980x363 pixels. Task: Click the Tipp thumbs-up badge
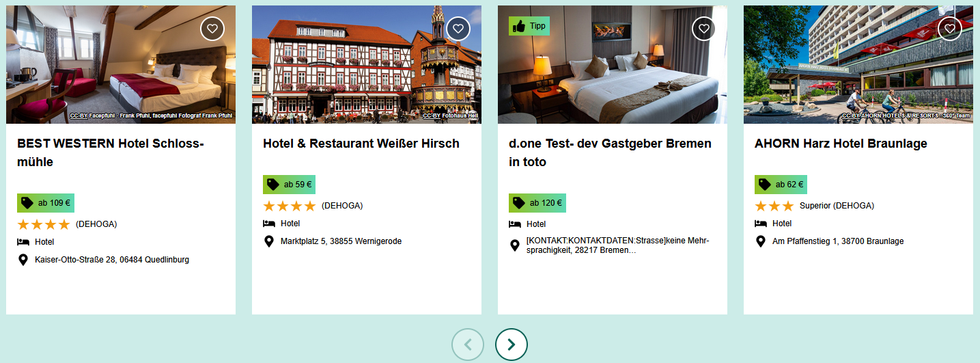tap(529, 26)
